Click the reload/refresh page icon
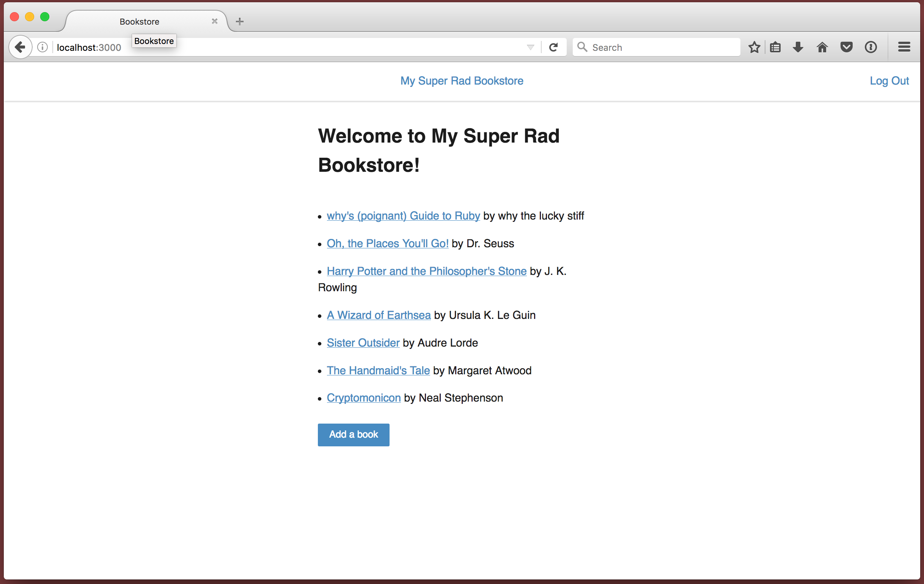 pos(554,47)
